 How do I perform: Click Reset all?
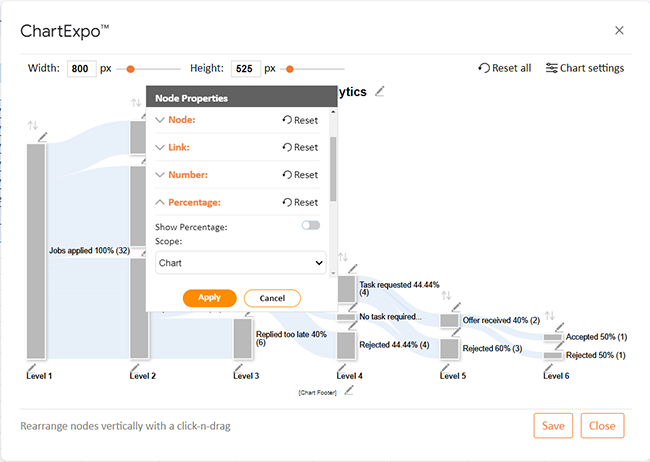(x=504, y=68)
